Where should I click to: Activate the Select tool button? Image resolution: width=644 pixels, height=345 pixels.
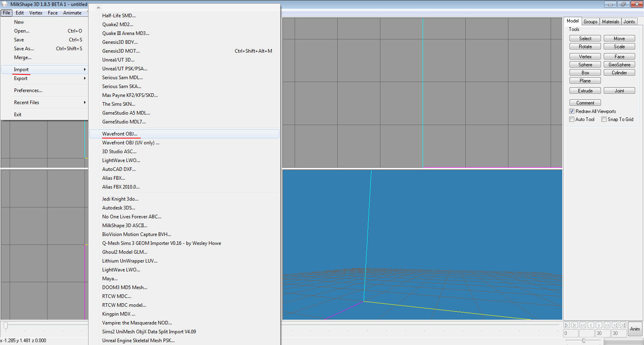click(585, 39)
